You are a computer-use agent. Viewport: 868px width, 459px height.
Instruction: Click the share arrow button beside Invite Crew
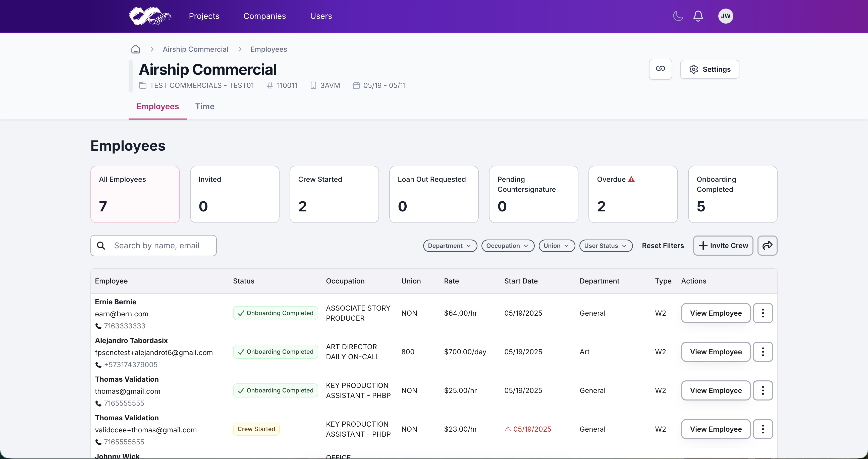(767, 246)
